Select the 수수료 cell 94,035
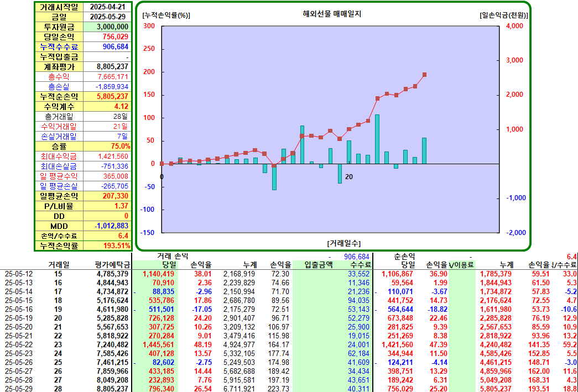Screen dimensions: 578x392 [359, 304]
